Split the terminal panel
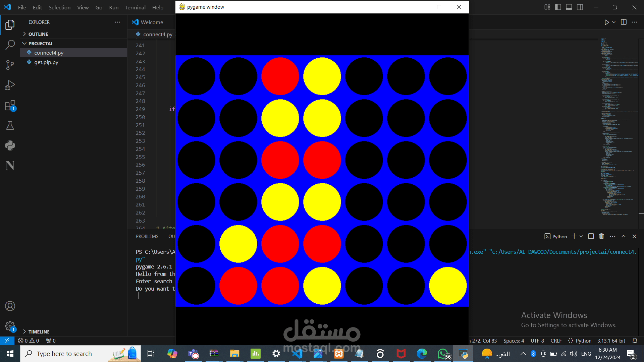Image resolution: width=644 pixels, height=362 pixels. (x=590, y=236)
